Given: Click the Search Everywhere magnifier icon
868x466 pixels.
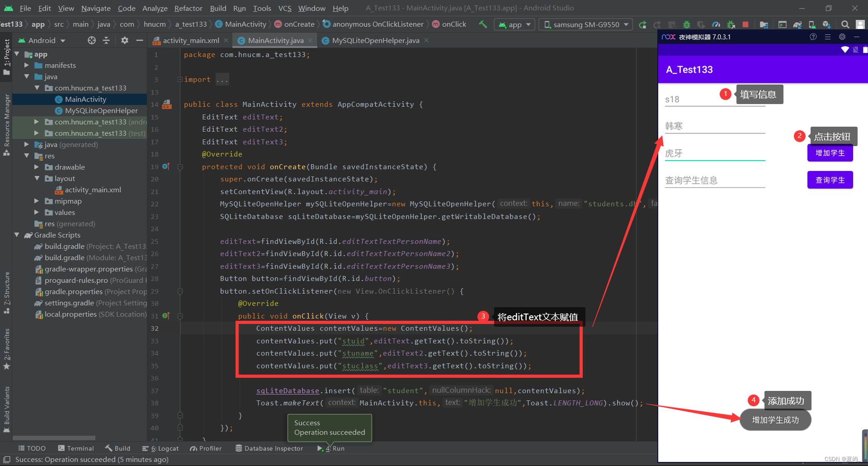Looking at the screenshot, I should tap(845, 24).
